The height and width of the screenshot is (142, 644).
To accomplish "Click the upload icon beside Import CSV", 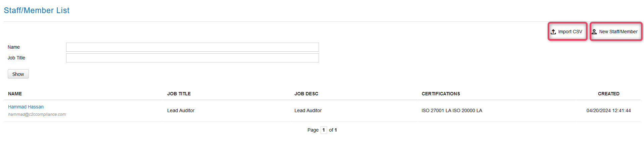I will (553, 32).
